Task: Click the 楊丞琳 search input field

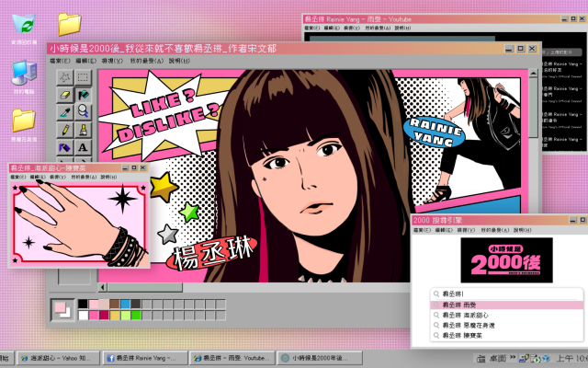Action: [x=505, y=293]
